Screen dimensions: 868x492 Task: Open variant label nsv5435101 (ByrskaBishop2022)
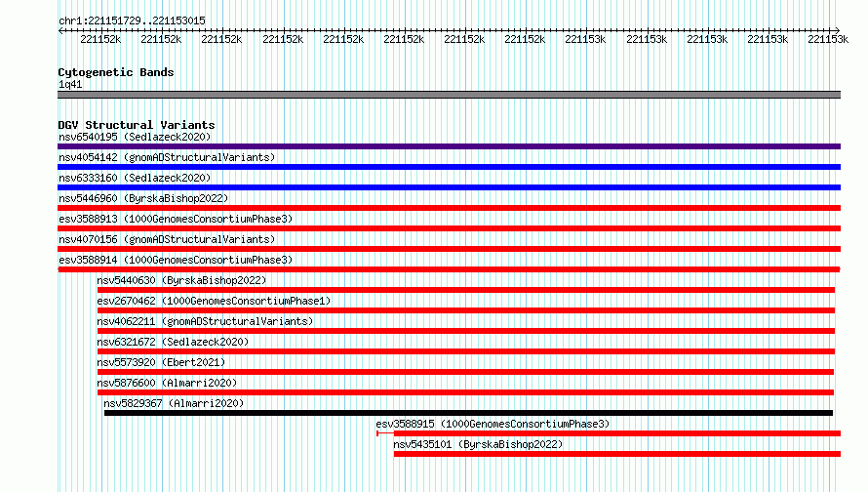click(478, 444)
